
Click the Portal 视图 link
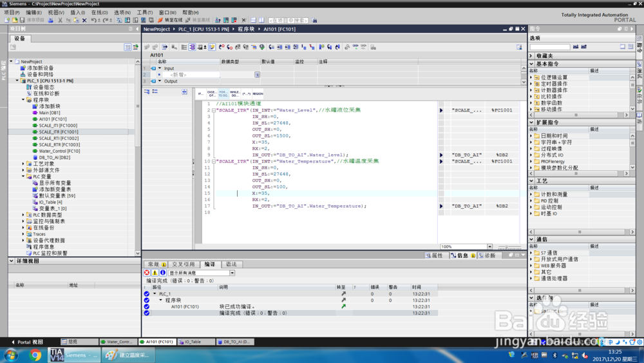27,342
